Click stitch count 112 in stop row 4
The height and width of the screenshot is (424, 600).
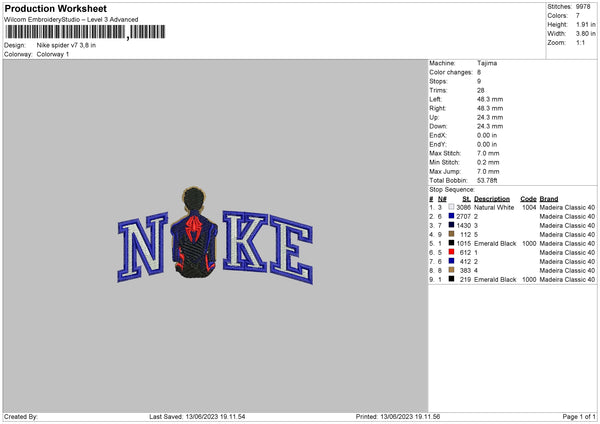tap(465, 235)
